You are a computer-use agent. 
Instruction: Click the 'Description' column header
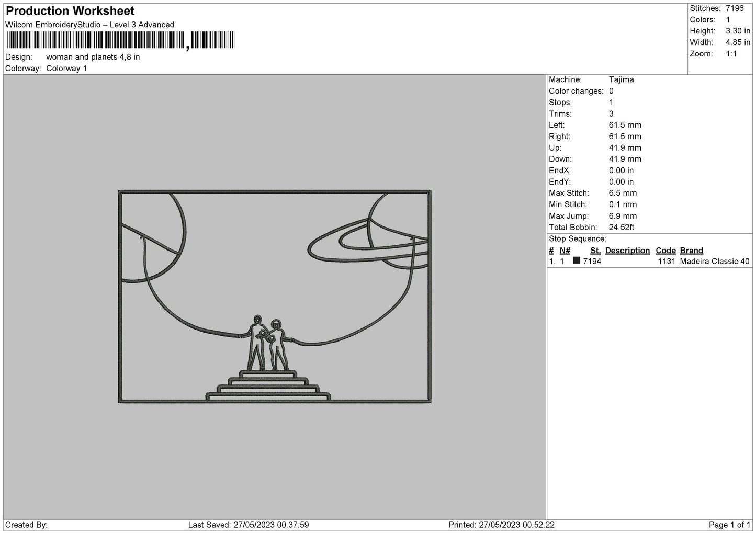click(627, 251)
